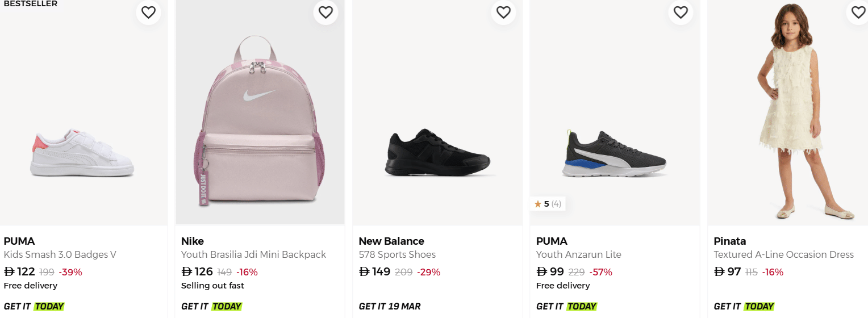This screenshot has height=318, width=868.
Task: Click the 5-star rating badge
Action: (x=548, y=204)
